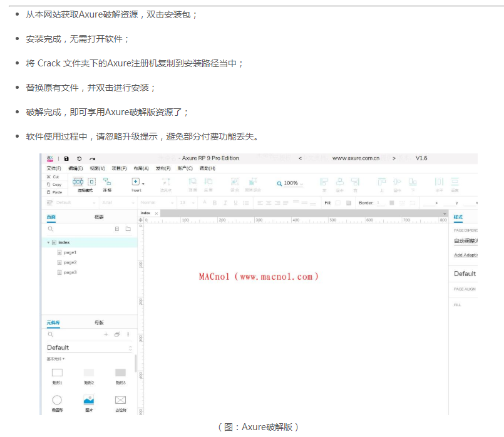Click the Undo arrow icon
The height and width of the screenshot is (437, 504).
pos(79,159)
